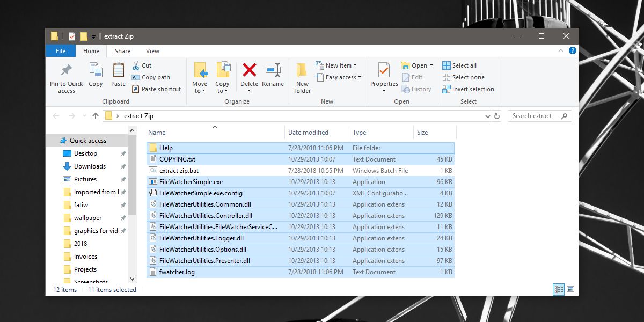Click the Forward navigation arrow
Image resolution: width=644 pixels, height=322 pixels.
pos(71,116)
